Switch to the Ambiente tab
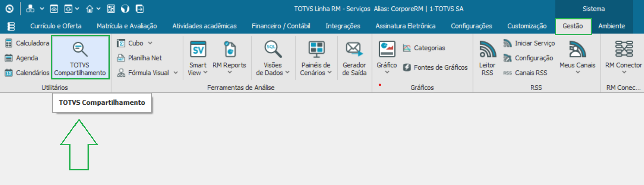Image resolution: width=644 pixels, height=185 pixels. (612, 26)
